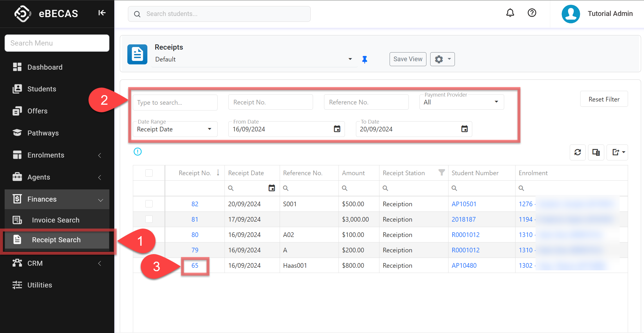The width and height of the screenshot is (644, 333).
Task: Open receipt number 82 link
Action: coord(195,204)
